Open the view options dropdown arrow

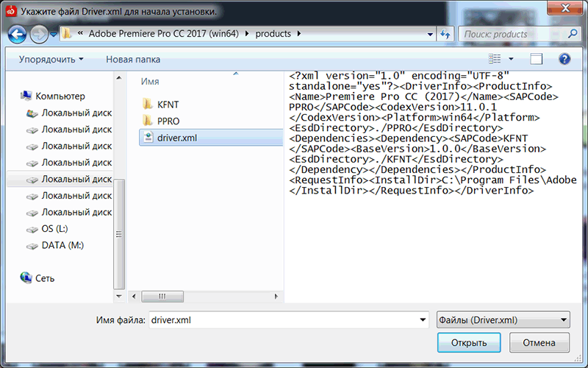tap(511, 59)
